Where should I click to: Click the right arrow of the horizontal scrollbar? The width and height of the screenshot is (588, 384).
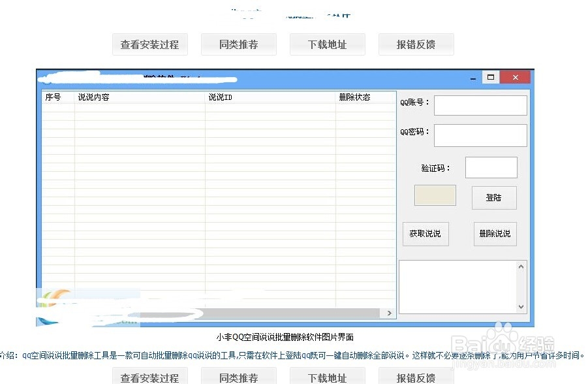(x=390, y=313)
